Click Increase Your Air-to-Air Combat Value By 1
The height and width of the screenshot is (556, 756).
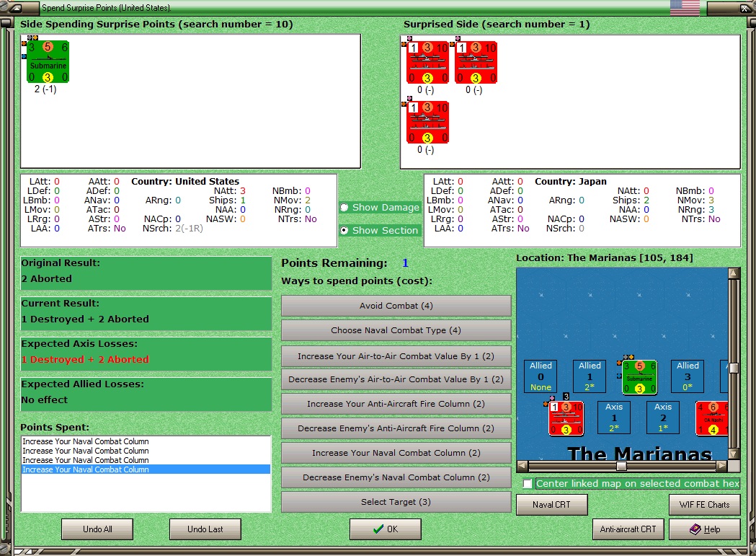tap(396, 356)
